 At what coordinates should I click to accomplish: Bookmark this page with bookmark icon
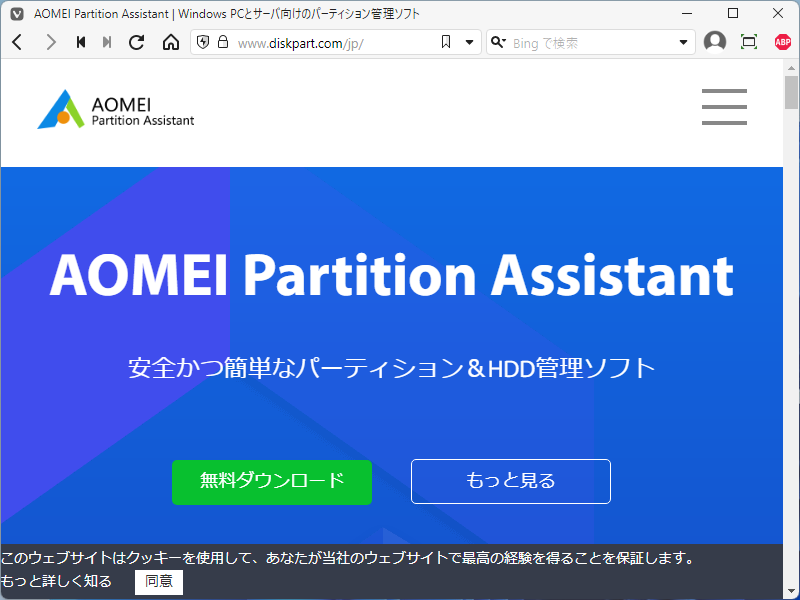click(446, 42)
